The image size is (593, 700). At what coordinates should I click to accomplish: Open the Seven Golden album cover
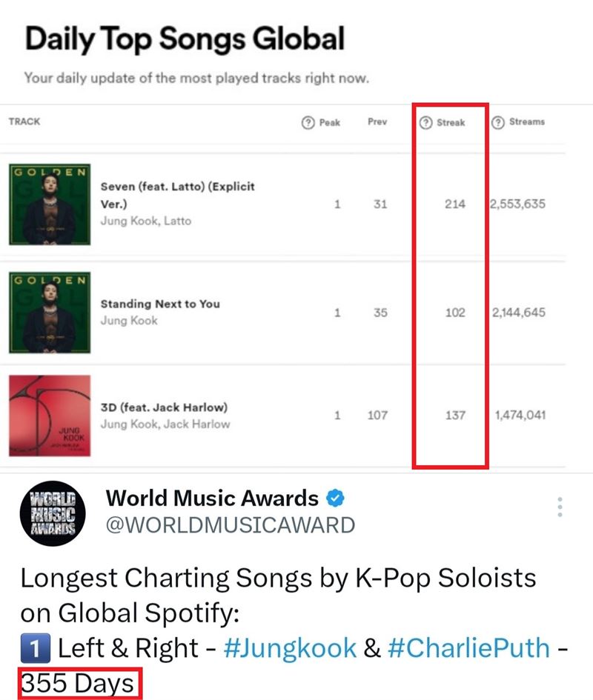tap(48, 204)
